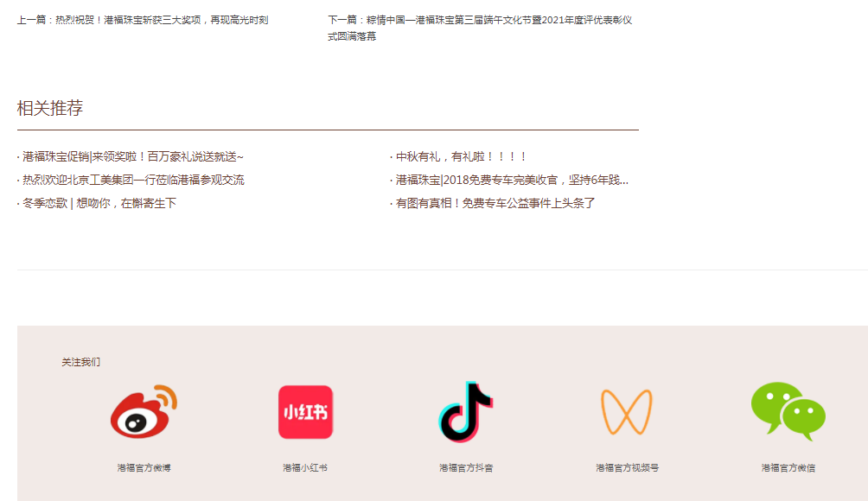
Task: Click the Weibo eye logo icon
Action: (143, 411)
